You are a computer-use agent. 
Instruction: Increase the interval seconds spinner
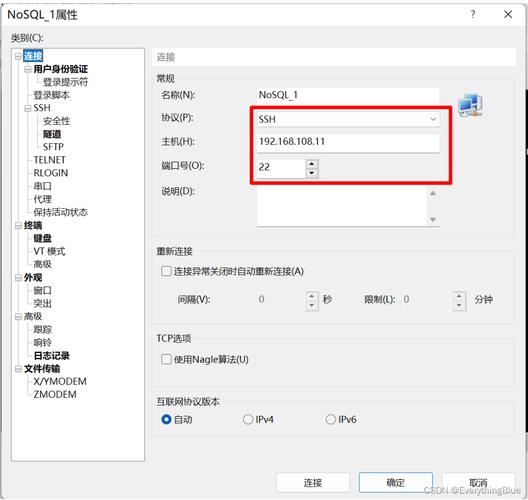(x=312, y=296)
